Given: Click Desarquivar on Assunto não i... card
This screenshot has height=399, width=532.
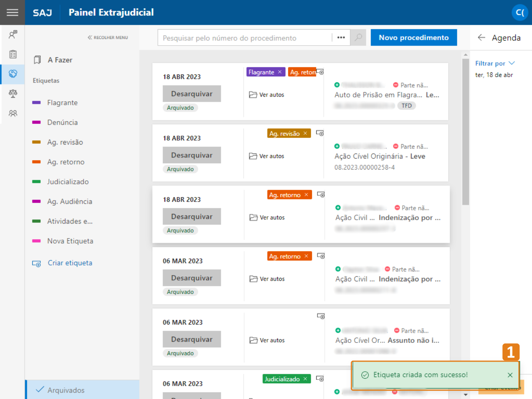Looking at the screenshot, I should [x=192, y=339].
